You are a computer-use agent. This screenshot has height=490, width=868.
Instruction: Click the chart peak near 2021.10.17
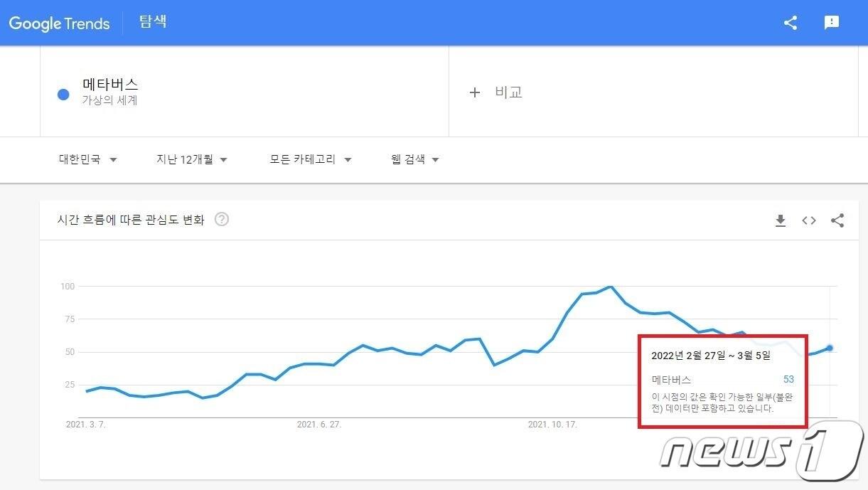click(x=610, y=287)
